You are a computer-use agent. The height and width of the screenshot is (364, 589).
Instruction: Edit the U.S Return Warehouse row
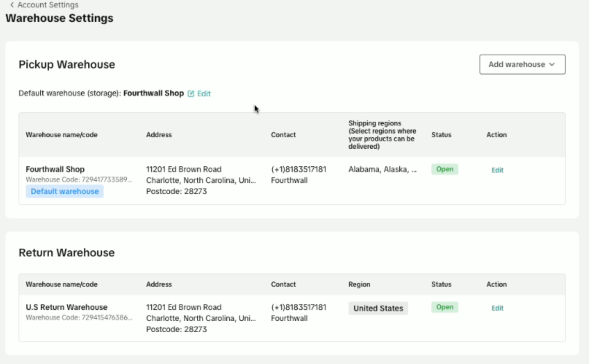tap(497, 308)
